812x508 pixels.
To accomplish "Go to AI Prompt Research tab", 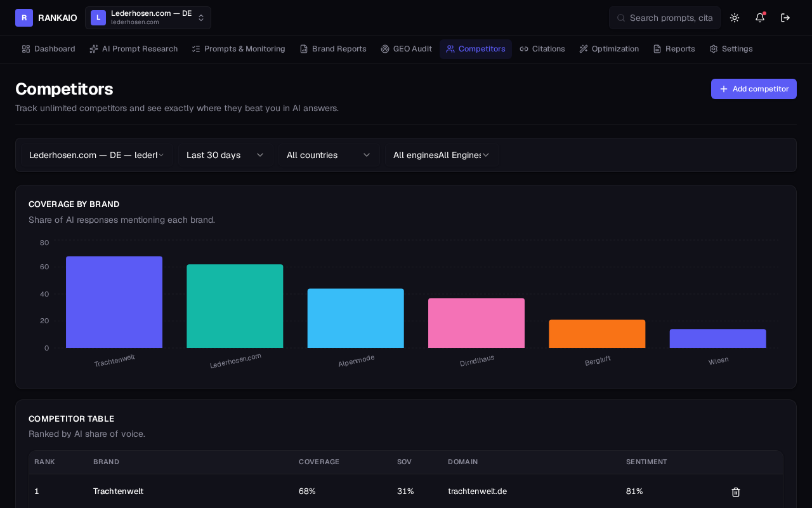I will tap(133, 49).
